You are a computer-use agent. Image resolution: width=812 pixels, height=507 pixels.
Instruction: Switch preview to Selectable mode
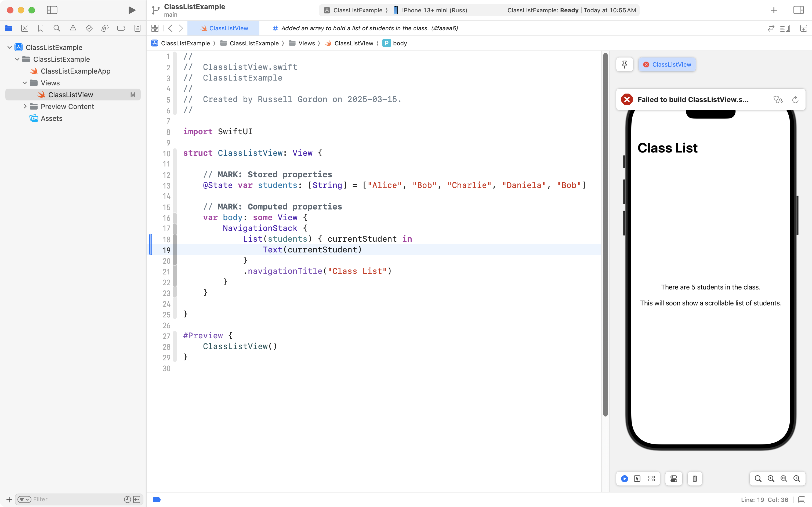point(637,479)
